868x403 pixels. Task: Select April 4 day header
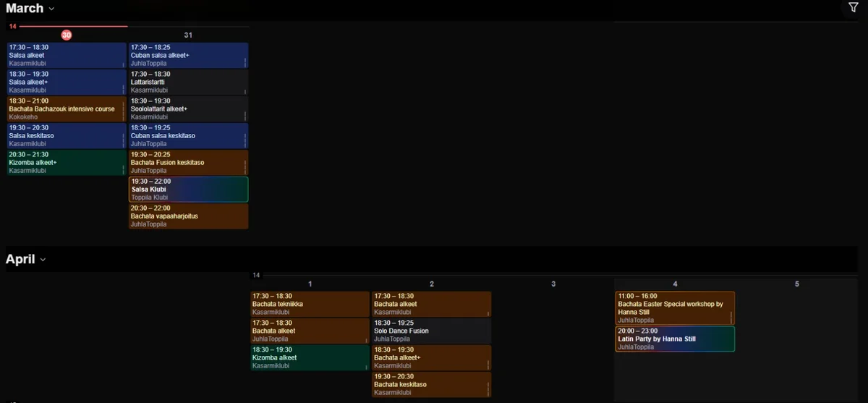coord(675,284)
